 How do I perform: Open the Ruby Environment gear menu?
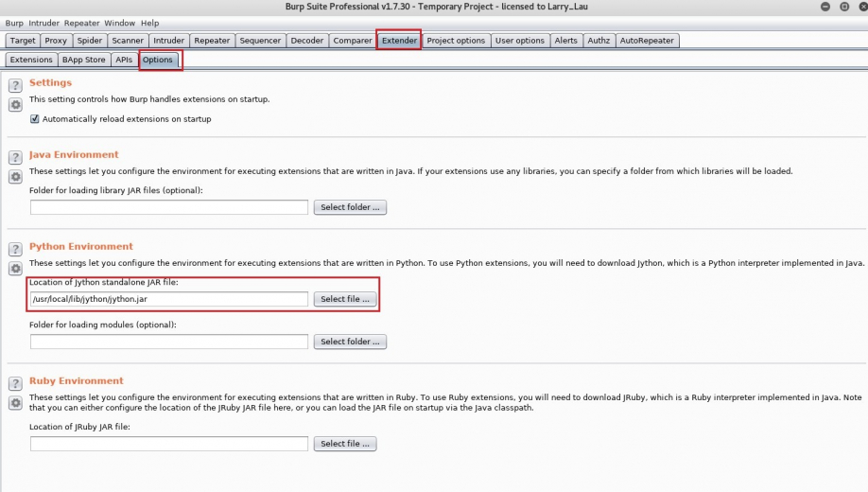click(x=15, y=403)
